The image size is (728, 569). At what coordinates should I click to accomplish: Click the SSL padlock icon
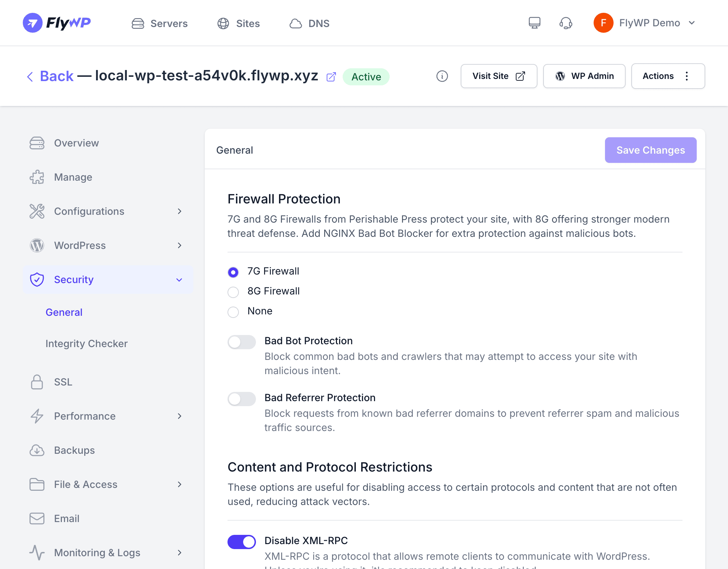[37, 382]
